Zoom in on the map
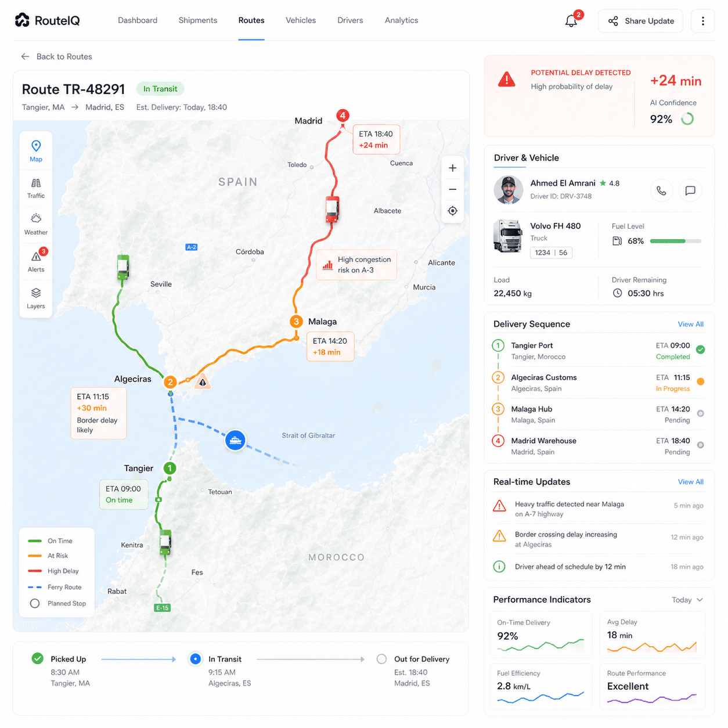Viewport: 728px width, 728px height. pos(453,168)
